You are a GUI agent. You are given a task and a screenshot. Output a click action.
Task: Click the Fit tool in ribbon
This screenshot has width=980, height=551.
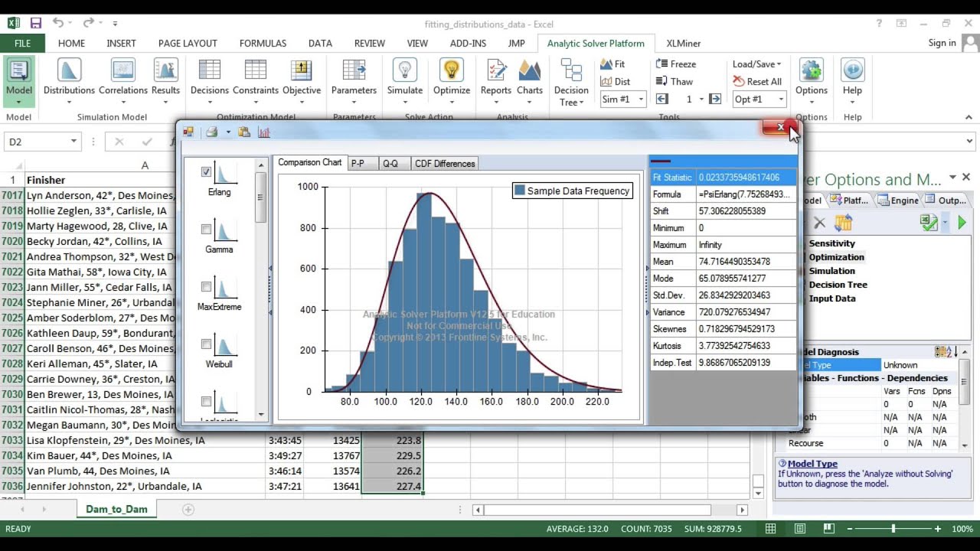613,64
